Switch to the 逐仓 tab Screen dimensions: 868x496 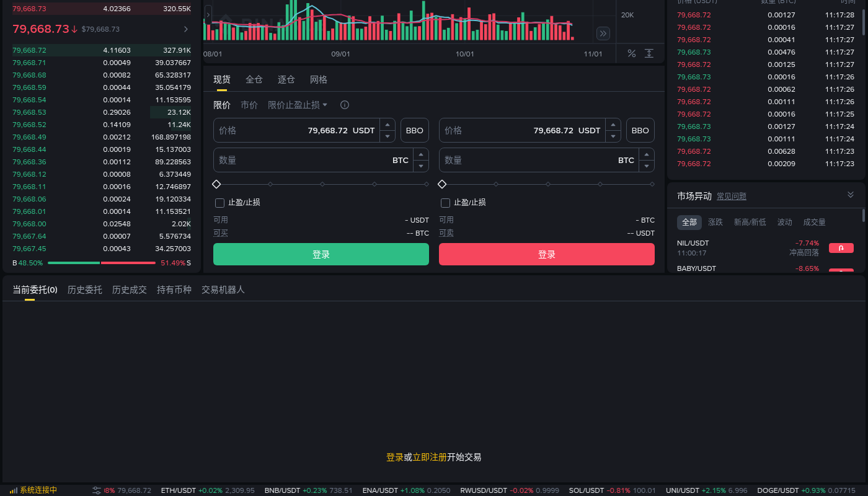[x=286, y=79]
